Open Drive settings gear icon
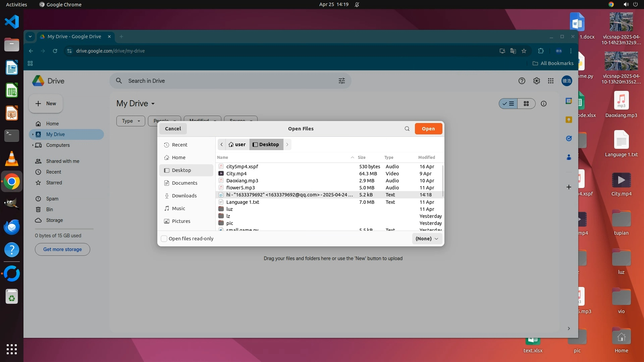 pos(536,81)
